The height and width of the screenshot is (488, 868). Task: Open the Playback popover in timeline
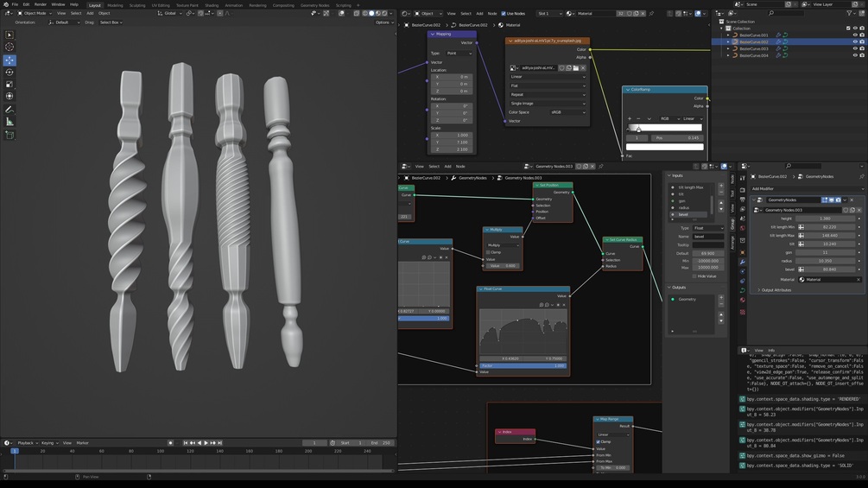click(x=27, y=442)
